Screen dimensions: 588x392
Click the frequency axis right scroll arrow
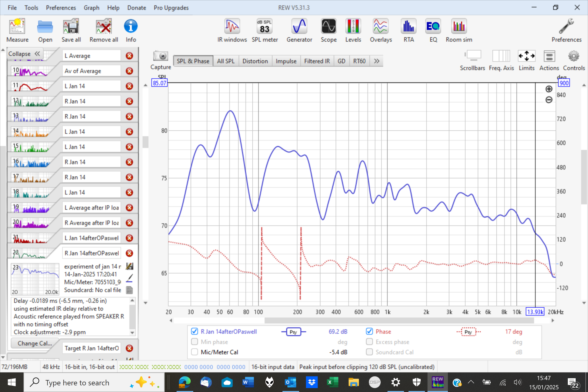tap(553, 320)
